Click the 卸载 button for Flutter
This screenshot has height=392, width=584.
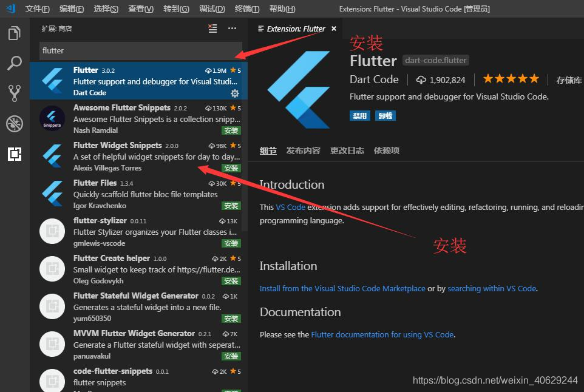click(x=385, y=116)
